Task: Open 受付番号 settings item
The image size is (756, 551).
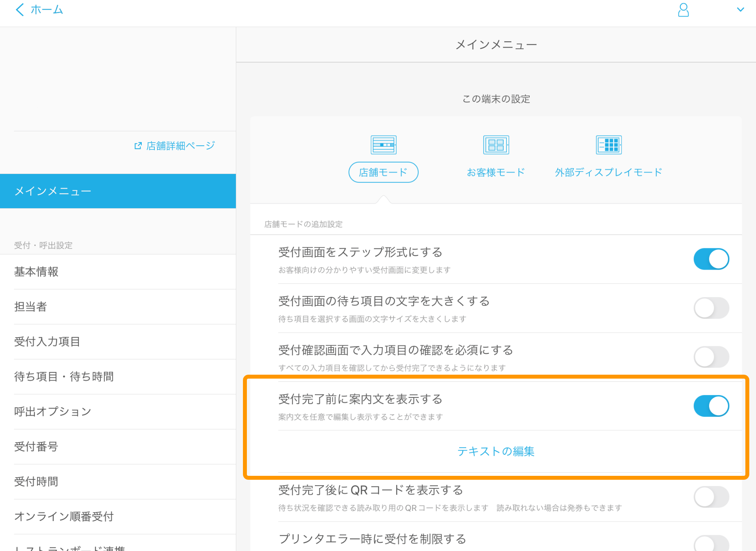Action: [x=118, y=447]
